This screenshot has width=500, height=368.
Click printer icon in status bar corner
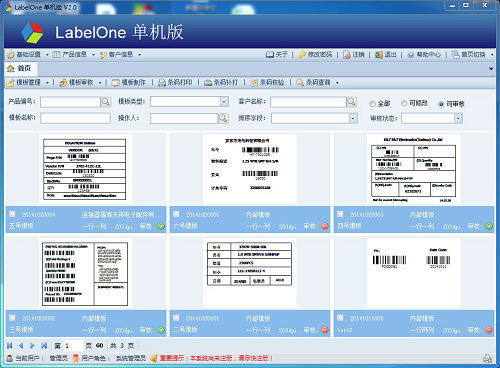coord(488,359)
